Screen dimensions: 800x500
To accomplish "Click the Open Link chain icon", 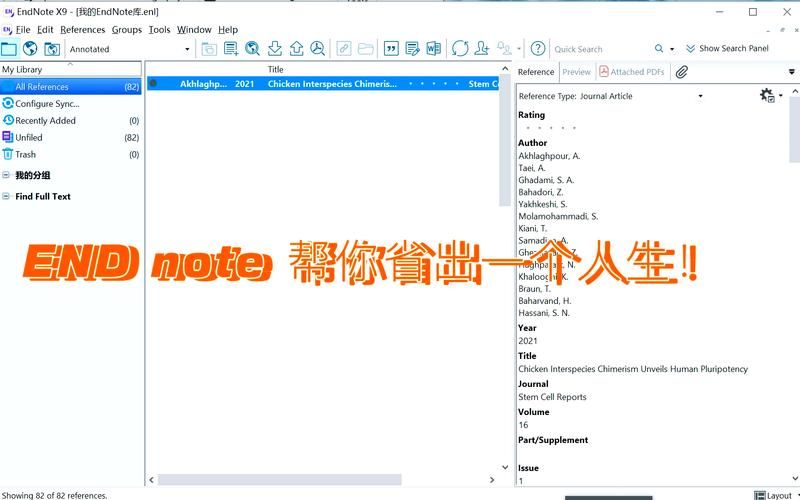I will 344,49.
